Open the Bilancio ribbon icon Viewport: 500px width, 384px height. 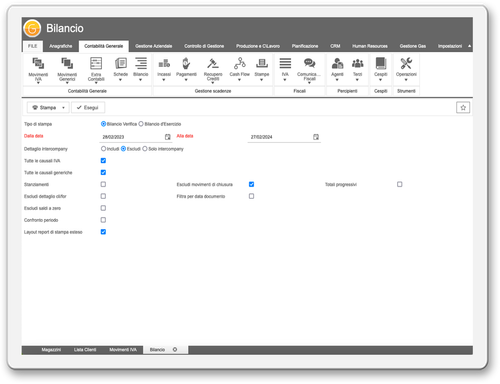click(x=141, y=63)
